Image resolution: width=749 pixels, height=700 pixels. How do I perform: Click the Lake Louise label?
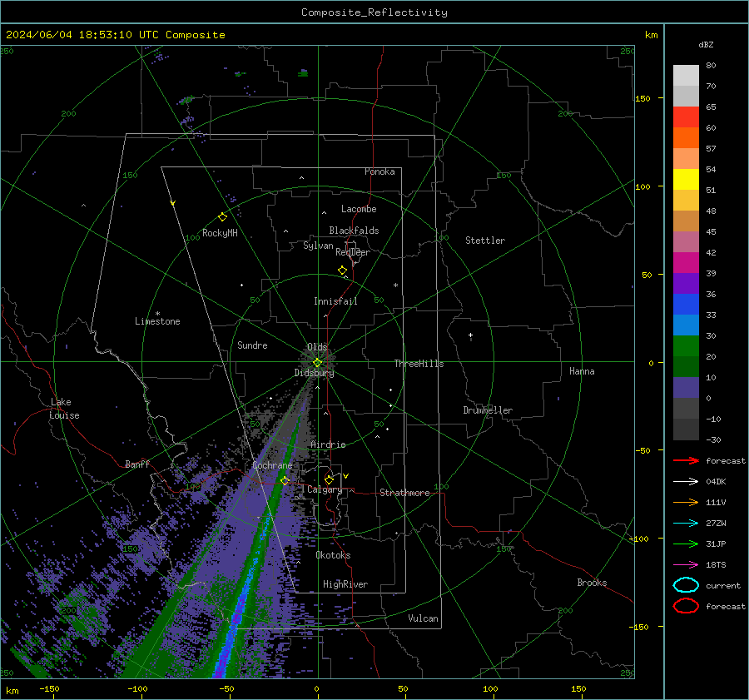pos(64,409)
